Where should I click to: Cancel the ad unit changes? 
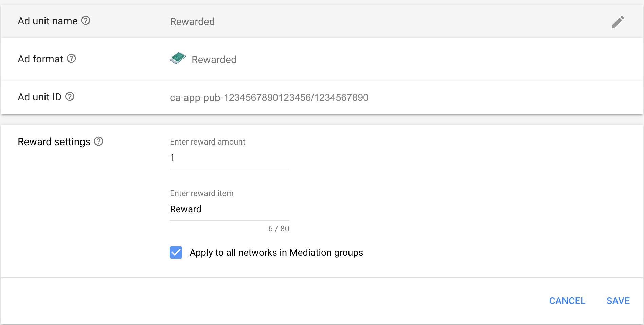pyautogui.click(x=567, y=301)
